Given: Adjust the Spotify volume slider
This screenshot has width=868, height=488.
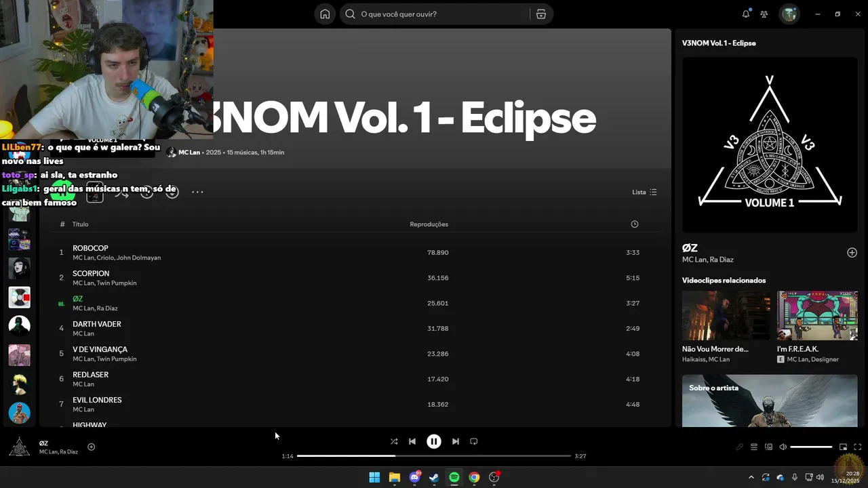Looking at the screenshot, I should coord(811,447).
